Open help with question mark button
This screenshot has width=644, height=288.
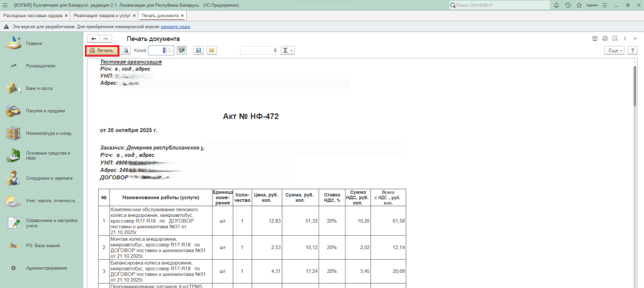tap(633, 50)
